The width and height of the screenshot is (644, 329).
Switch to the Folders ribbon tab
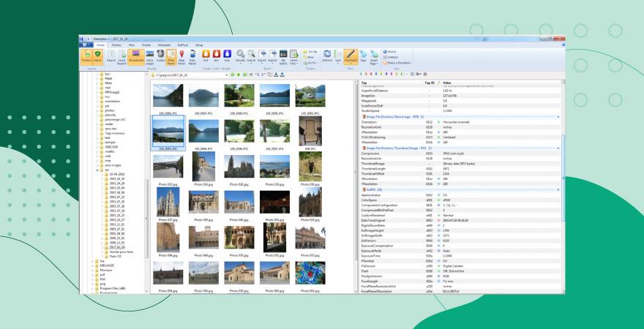116,45
